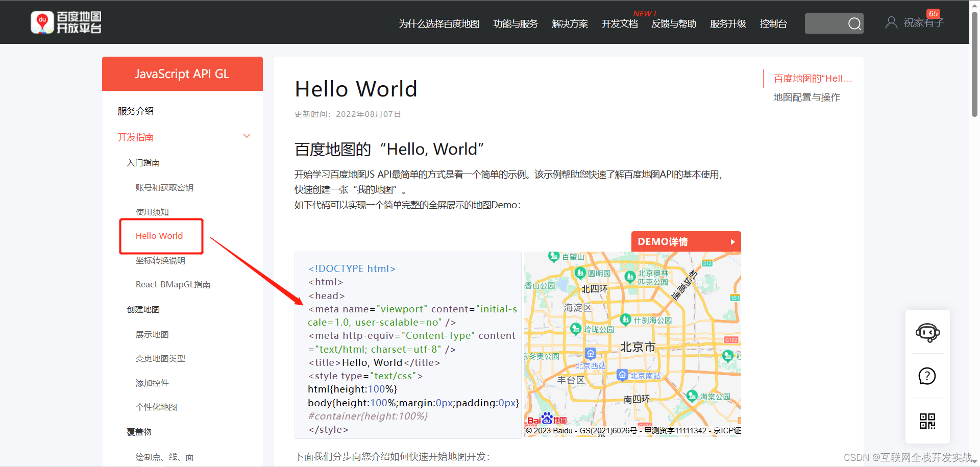Click the 圆明园 park marker

(x=580, y=273)
